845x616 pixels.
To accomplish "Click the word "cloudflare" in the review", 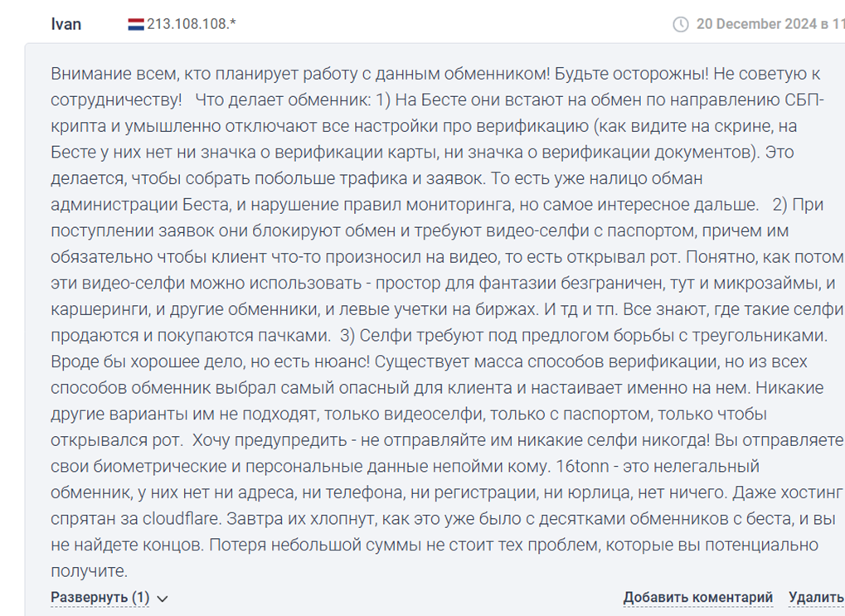I will coord(181,518).
